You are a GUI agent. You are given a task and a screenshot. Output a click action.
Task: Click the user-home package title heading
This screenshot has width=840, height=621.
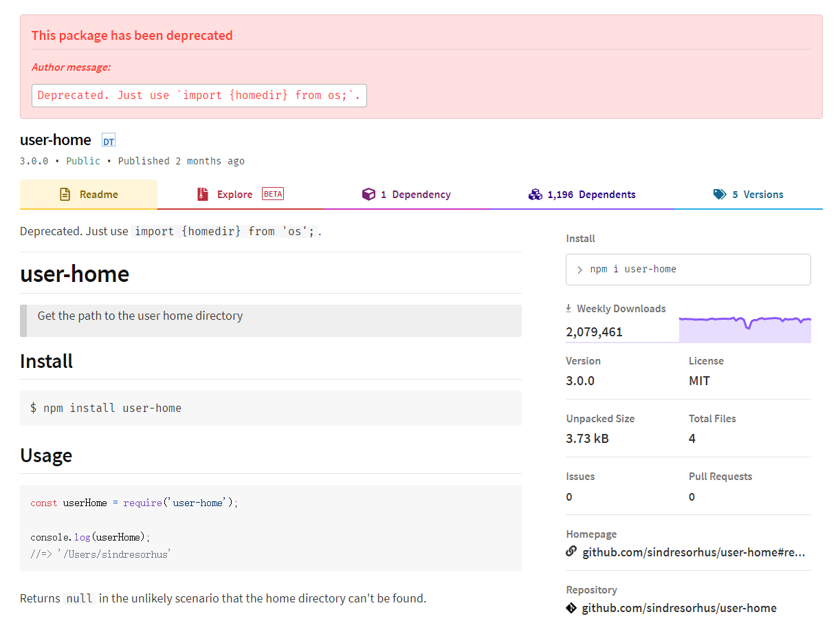pyautogui.click(x=56, y=140)
